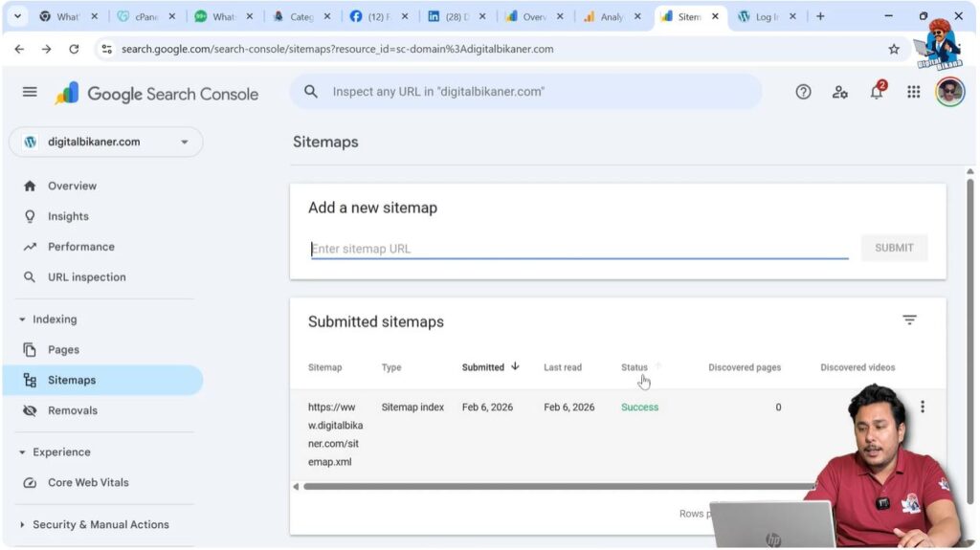Filter the submitted sitemaps list

(x=909, y=320)
